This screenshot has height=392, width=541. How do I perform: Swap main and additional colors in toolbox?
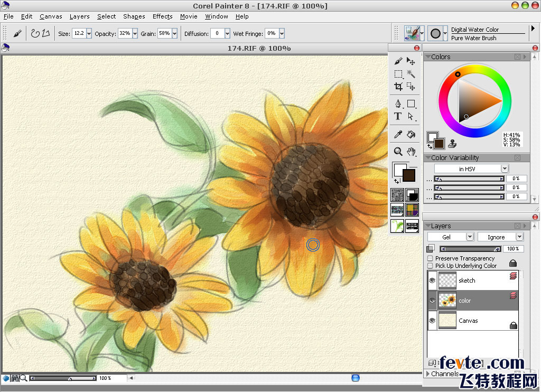pos(397,181)
